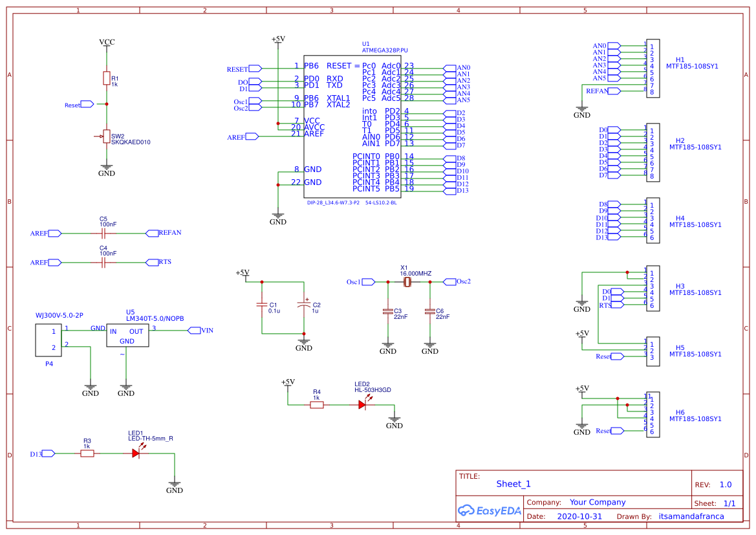
Task: Click the polarized capacitor C2 symbol
Action: point(304,304)
